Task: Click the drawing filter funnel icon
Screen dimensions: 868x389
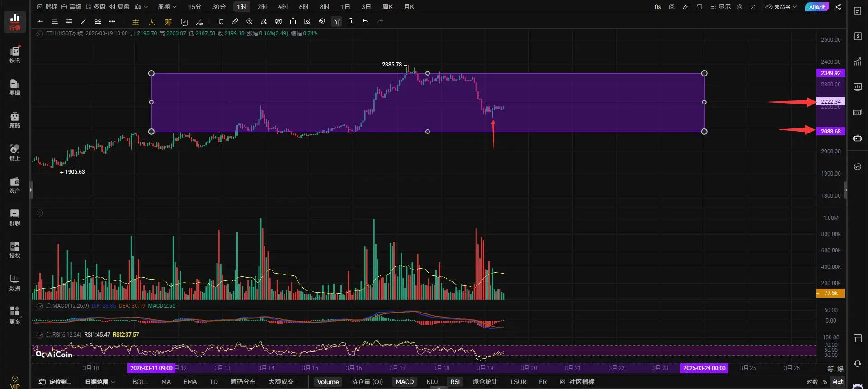Action: tap(337, 21)
